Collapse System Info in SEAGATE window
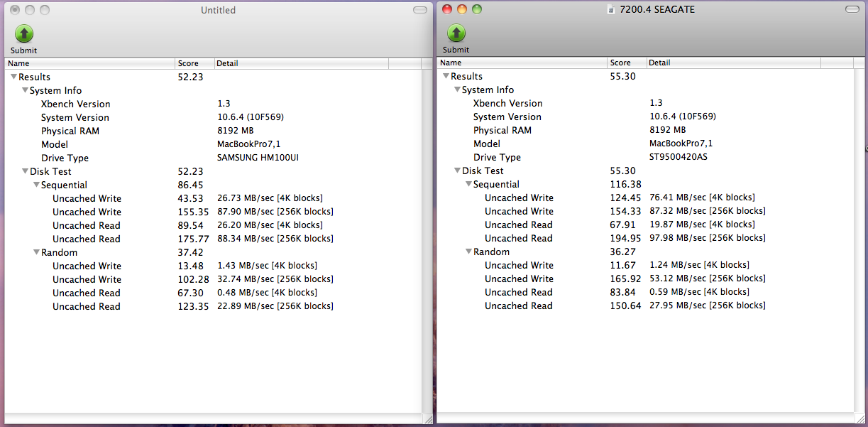 pyautogui.click(x=457, y=90)
